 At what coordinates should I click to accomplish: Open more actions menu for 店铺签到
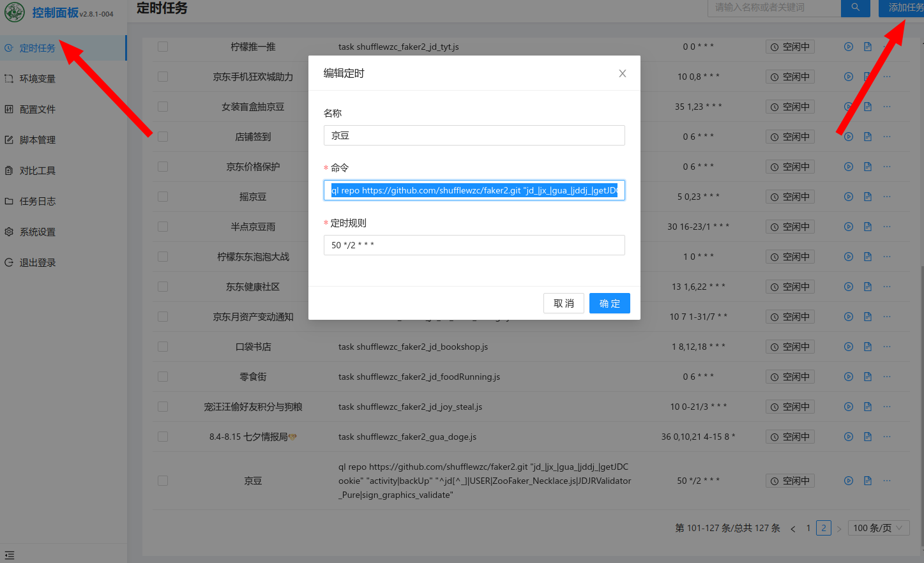887,137
